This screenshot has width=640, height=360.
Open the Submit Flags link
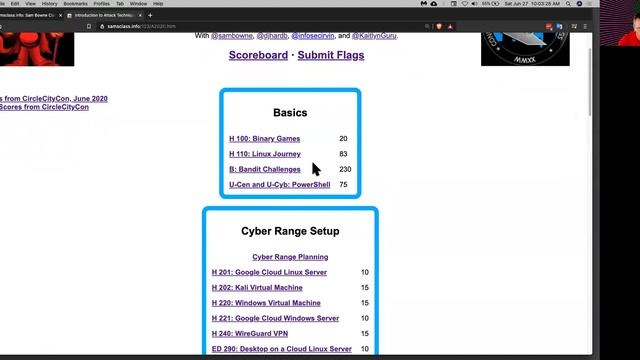coord(331,55)
